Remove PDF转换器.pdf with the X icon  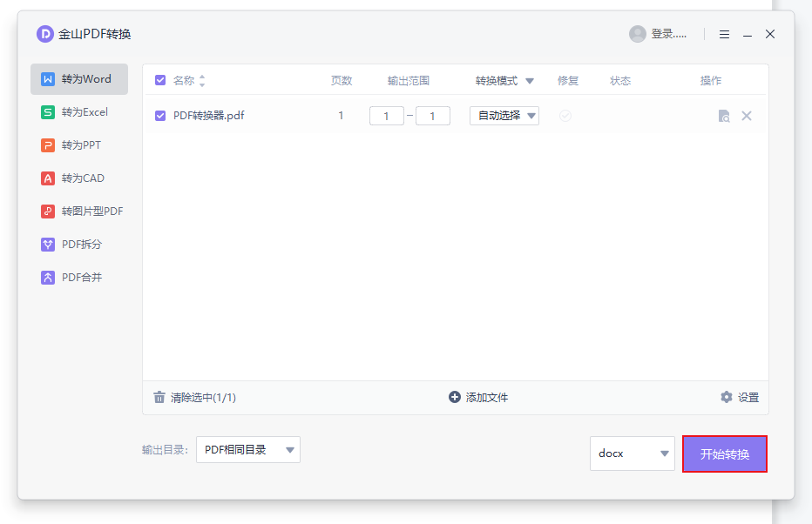pos(747,116)
